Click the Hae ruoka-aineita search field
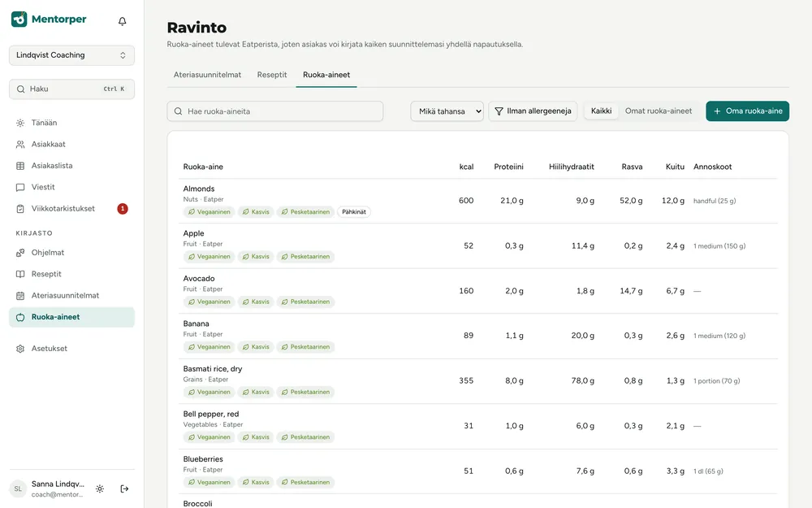 tap(275, 111)
